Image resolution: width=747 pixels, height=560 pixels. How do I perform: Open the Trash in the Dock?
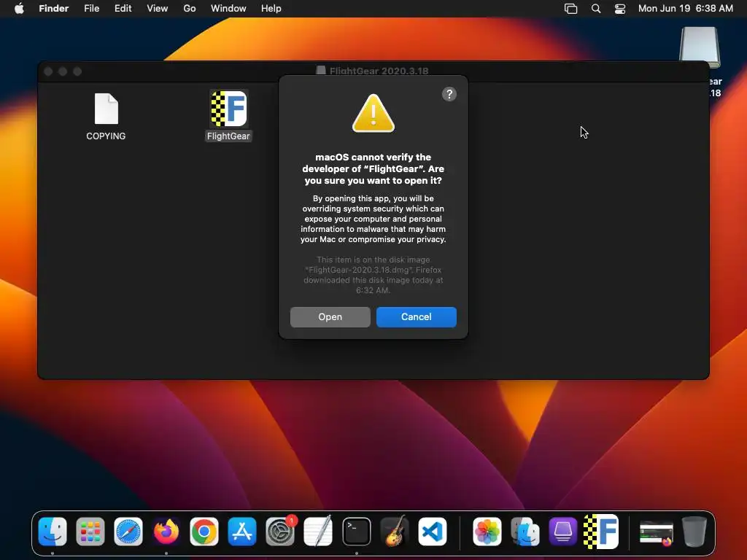694,532
